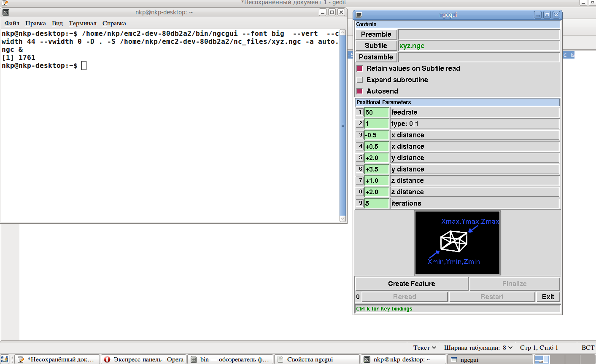Open the Терминал menu
Image resolution: width=596 pixels, height=364 pixels.
coord(83,23)
